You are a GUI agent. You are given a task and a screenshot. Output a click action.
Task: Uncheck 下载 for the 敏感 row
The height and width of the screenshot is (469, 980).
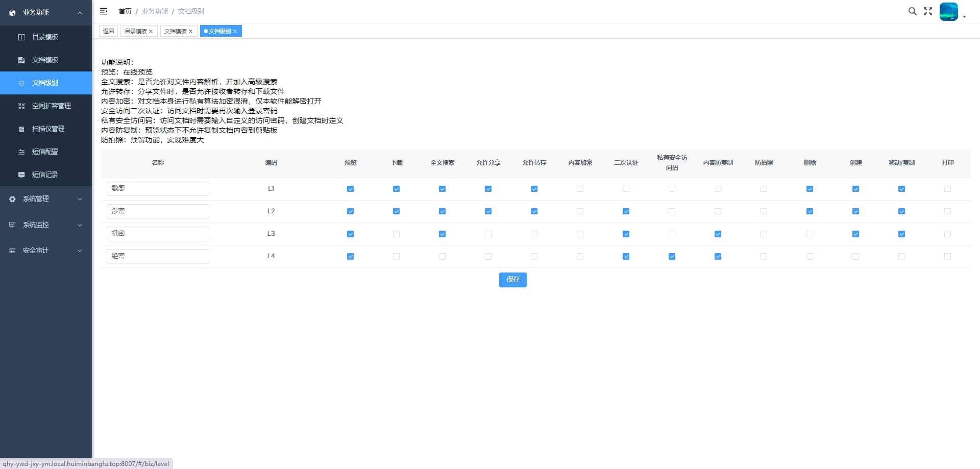coord(396,189)
